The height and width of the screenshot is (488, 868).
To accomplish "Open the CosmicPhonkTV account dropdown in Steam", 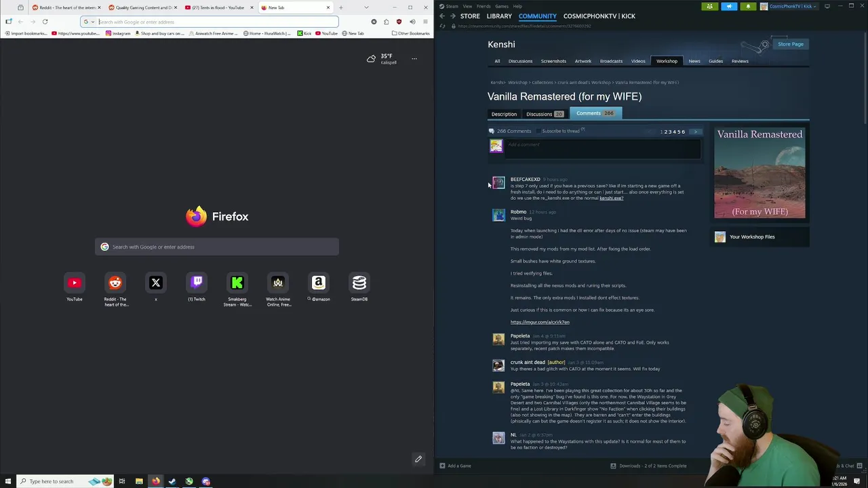I will 788,6.
